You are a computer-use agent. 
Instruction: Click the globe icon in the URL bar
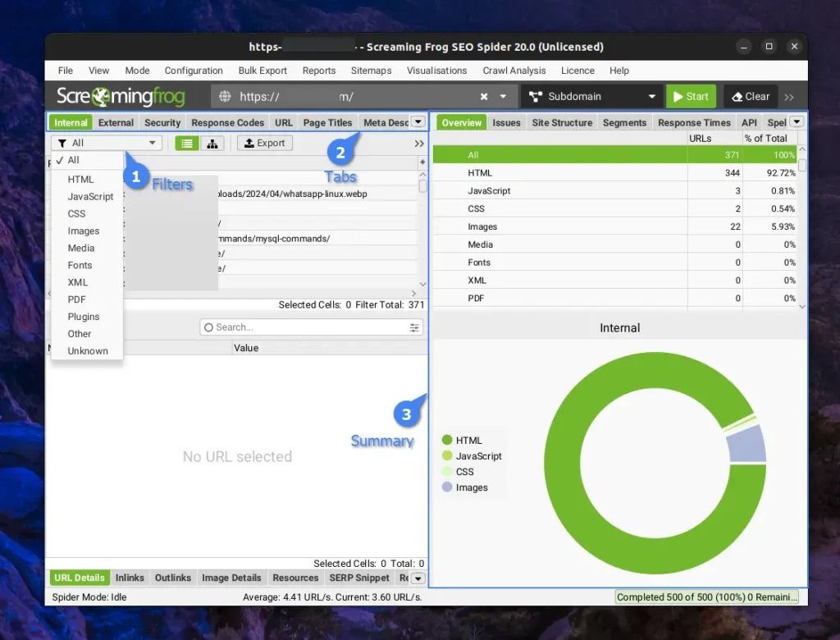click(225, 97)
